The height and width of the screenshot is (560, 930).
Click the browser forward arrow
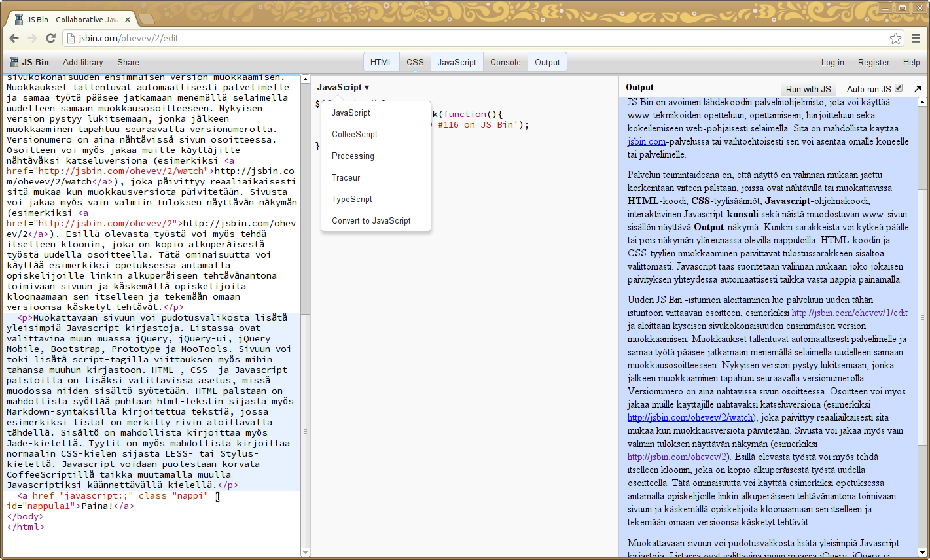pyautogui.click(x=32, y=38)
